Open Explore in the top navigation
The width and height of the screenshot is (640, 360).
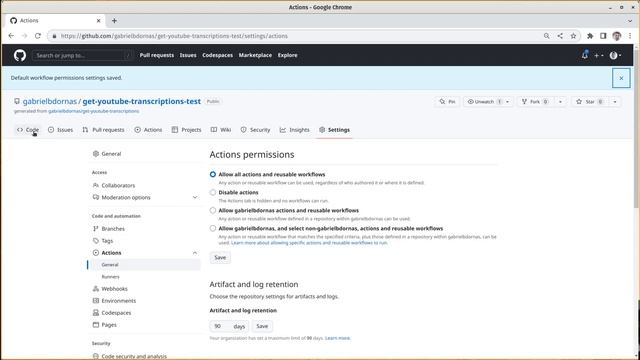(x=287, y=55)
